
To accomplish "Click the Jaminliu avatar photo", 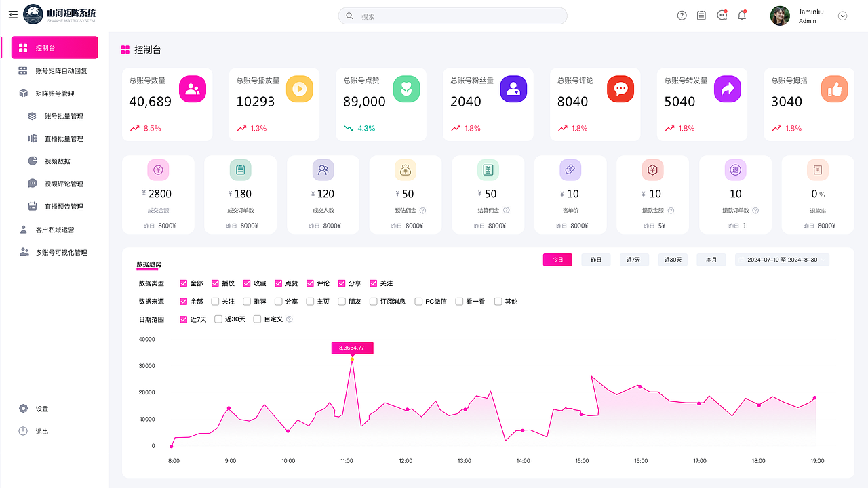I will 780,16.
